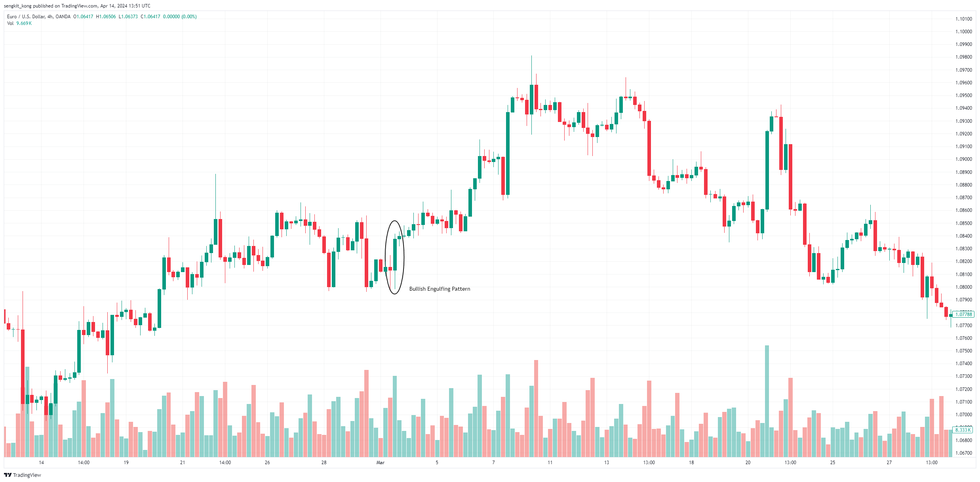
Task: Click the 1.08000 price axis level
Action: [963, 287]
